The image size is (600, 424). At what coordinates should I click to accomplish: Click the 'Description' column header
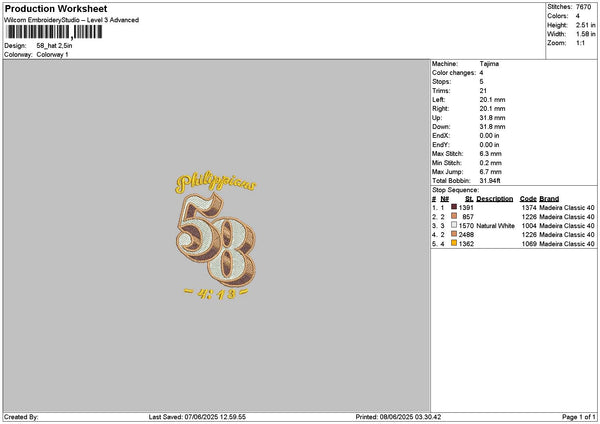495,199
